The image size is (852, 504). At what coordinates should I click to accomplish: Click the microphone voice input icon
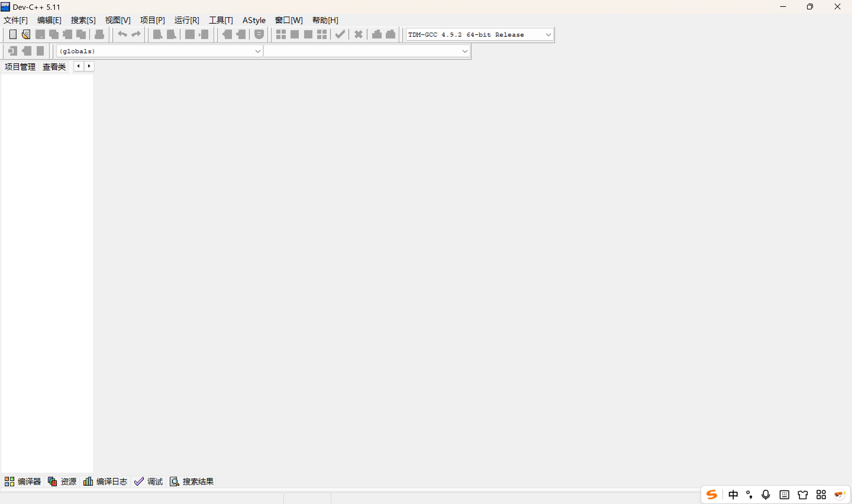pos(765,495)
